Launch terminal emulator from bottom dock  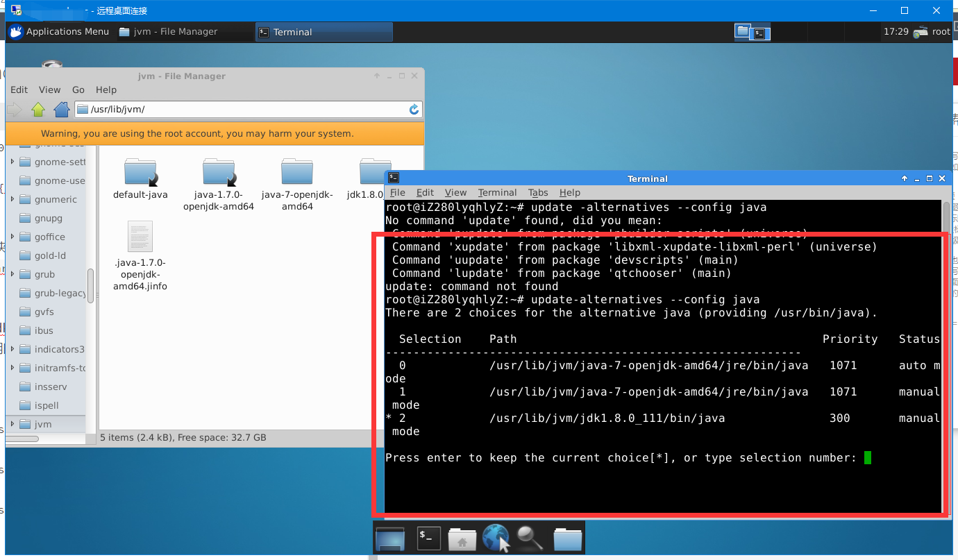(428, 537)
